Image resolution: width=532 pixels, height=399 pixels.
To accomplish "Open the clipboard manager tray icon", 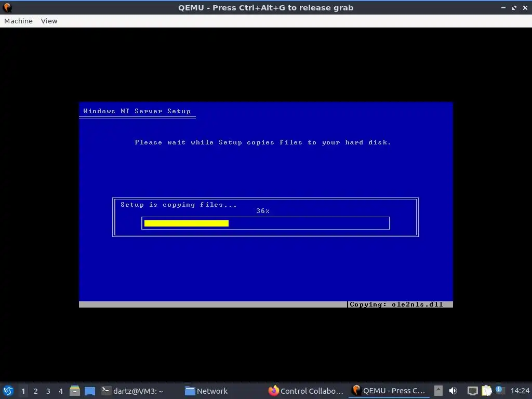I will tap(486, 391).
